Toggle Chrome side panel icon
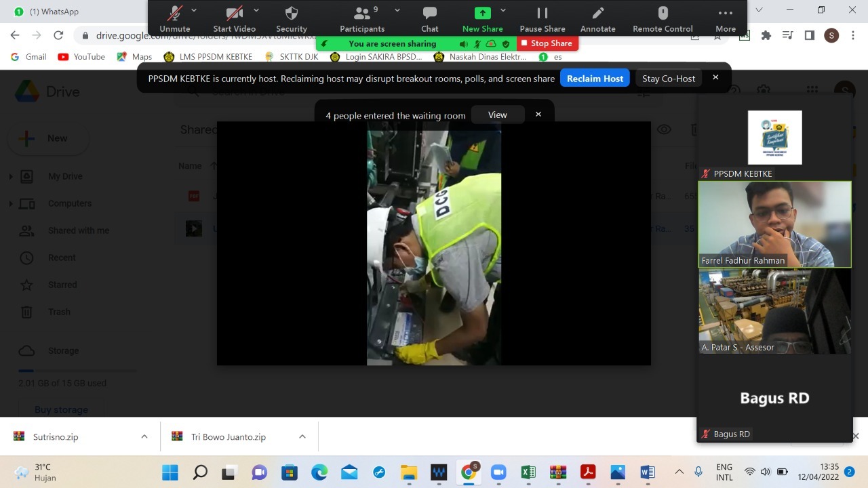 point(809,35)
